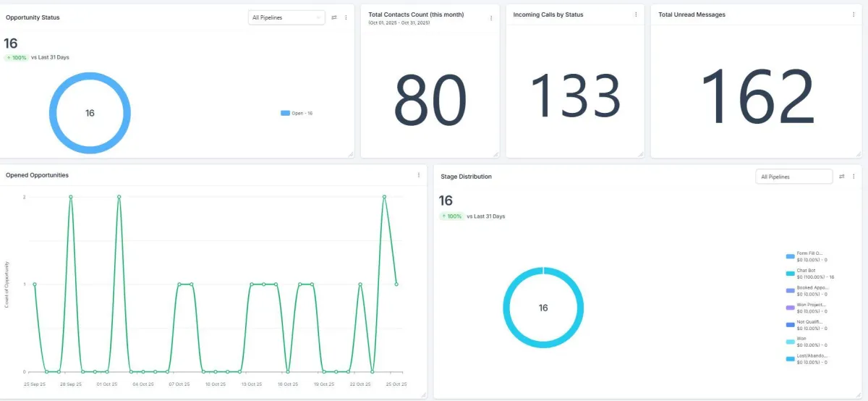Click the Won Project... legend label
868x401 pixels.
[x=810, y=307]
